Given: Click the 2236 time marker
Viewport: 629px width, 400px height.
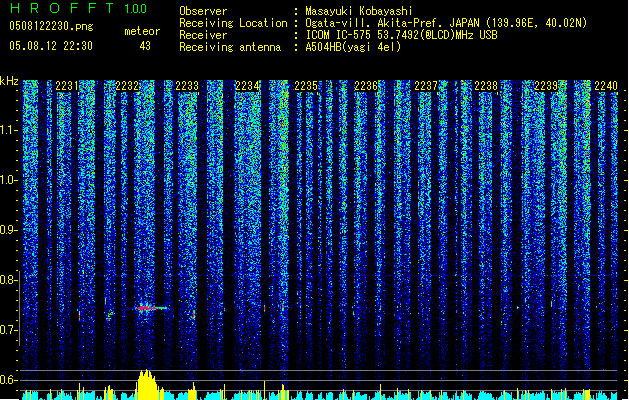Looking at the screenshot, I should 366,86.
